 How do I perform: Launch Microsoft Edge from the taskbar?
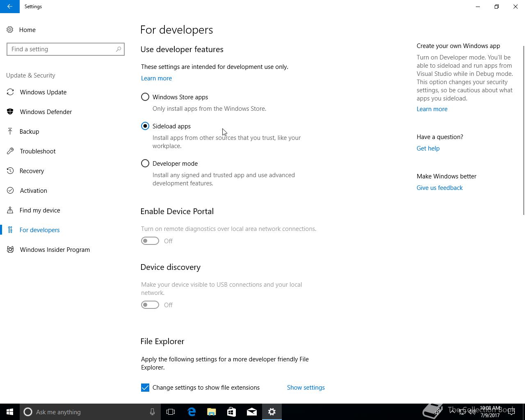[192, 412]
